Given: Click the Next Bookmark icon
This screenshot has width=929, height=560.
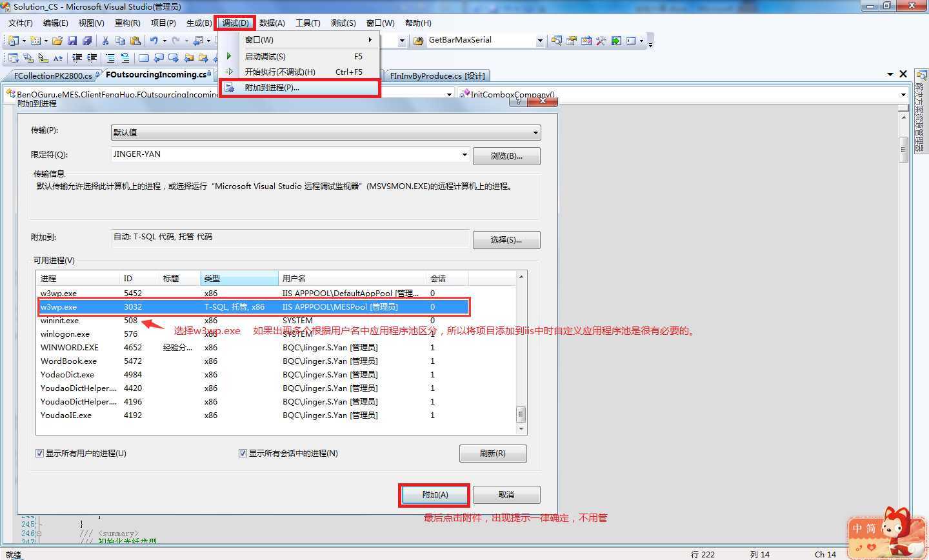Looking at the screenshot, I should (174, 58).
